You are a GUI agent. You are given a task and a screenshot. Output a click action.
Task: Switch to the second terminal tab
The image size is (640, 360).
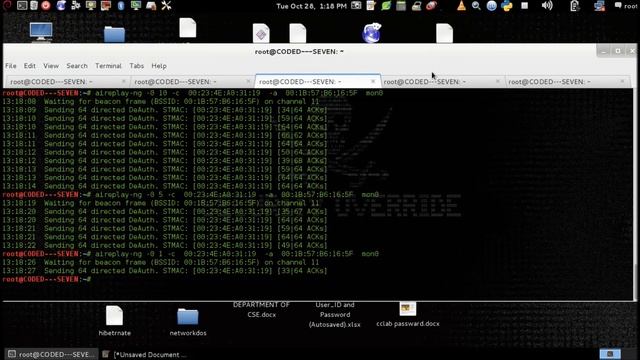pos(192,82)
